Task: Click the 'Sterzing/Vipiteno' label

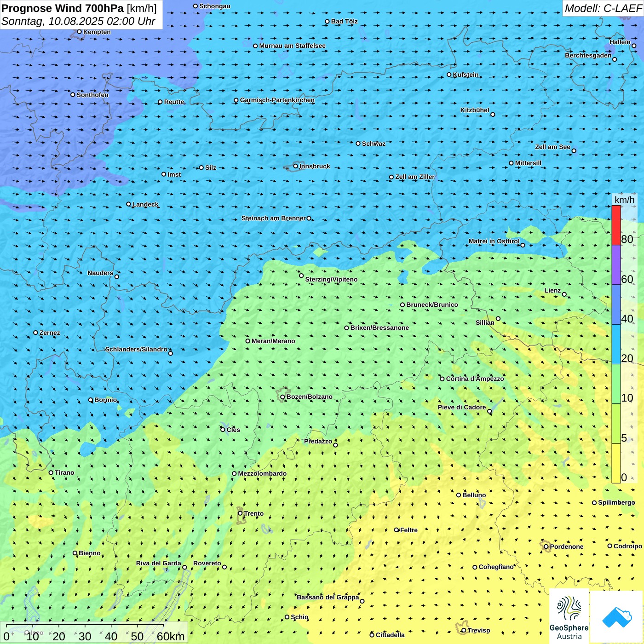Action: (x=332, y=279)
